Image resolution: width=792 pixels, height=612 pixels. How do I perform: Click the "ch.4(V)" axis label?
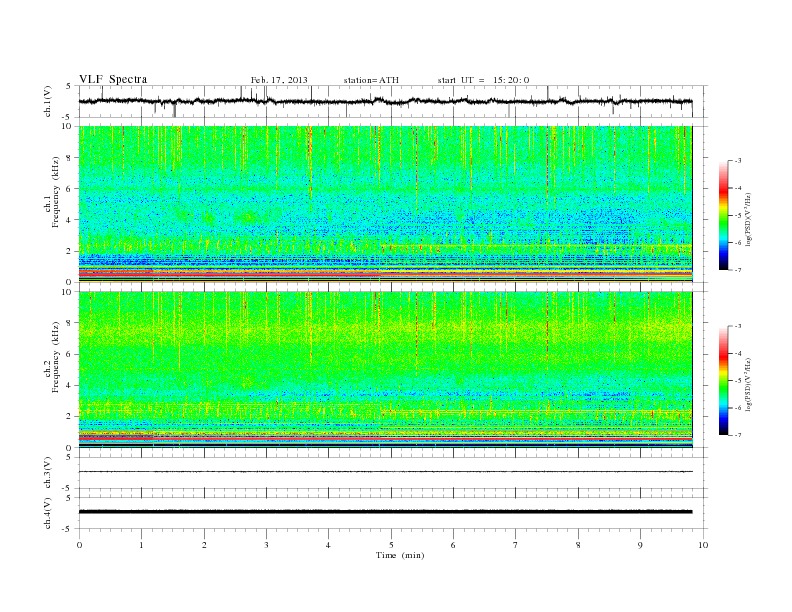(x=48, y=513)
